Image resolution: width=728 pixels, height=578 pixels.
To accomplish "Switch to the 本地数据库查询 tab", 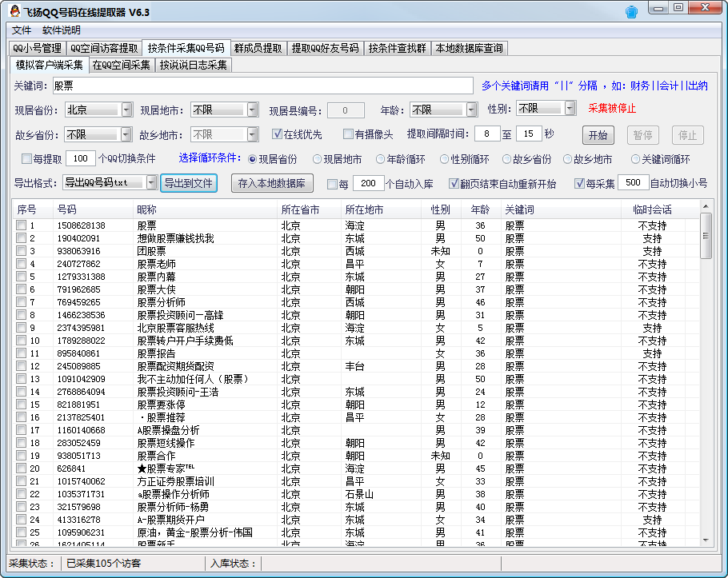I will pos(469,48).
